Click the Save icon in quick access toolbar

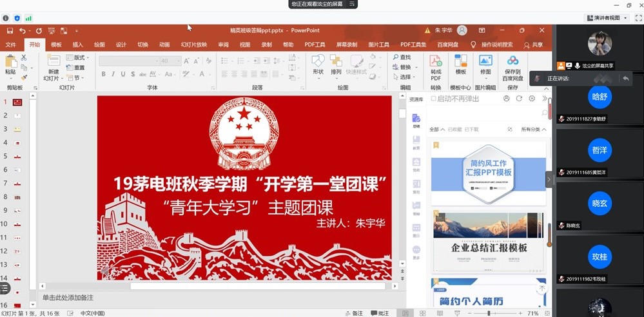pyautogui.click(x=10, y=30)
